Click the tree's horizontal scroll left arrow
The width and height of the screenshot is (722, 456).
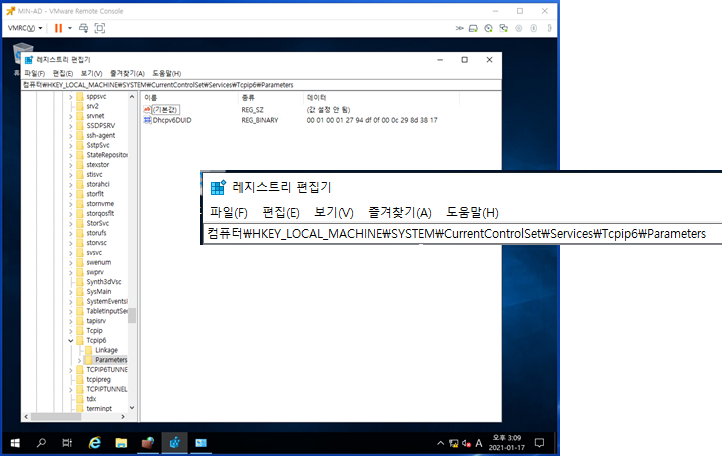pos(26,417)
